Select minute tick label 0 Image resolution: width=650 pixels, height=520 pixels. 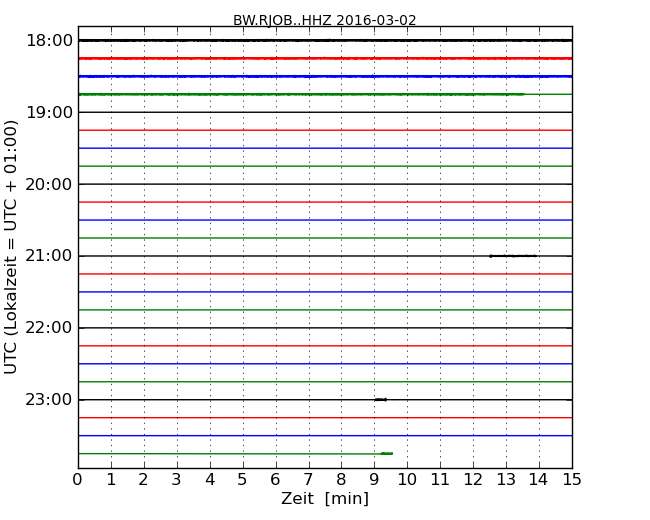pos(78,480)
